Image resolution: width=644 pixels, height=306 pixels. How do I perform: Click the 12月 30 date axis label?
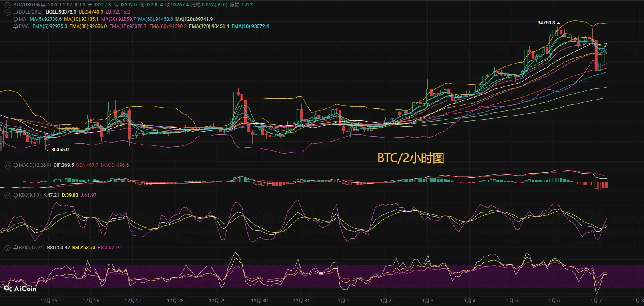pyautogui.click(x=259, y=301)
